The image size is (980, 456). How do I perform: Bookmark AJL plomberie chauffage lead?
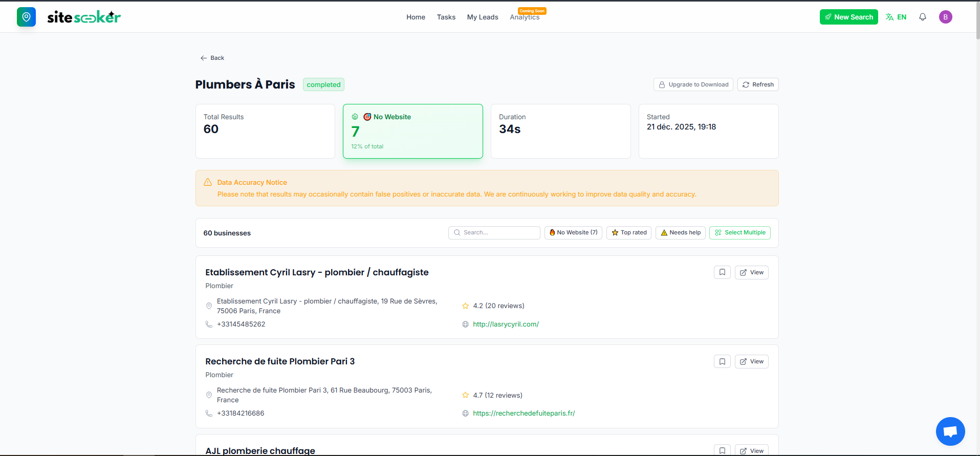(722, 450)
